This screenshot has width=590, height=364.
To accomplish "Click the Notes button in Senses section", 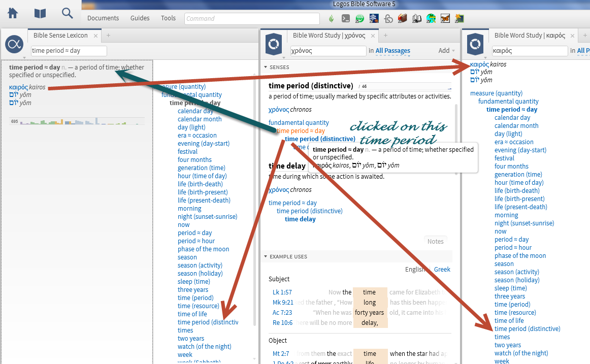I will pos(435,242).
